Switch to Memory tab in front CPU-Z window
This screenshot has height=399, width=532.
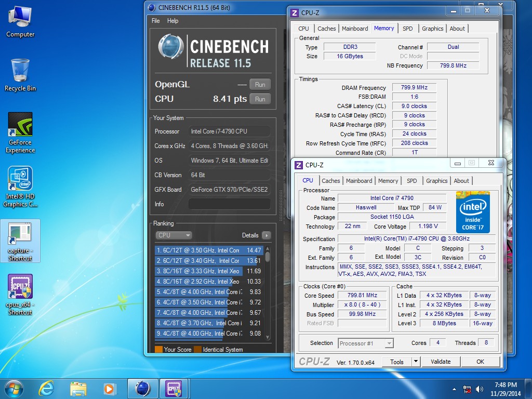pyautogui.click(x=388, y=181)
